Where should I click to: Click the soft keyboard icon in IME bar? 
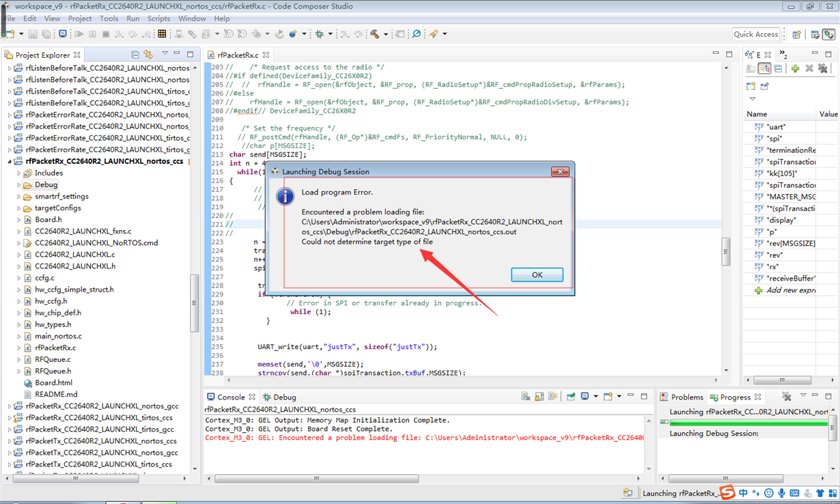(x=794, y=493)
